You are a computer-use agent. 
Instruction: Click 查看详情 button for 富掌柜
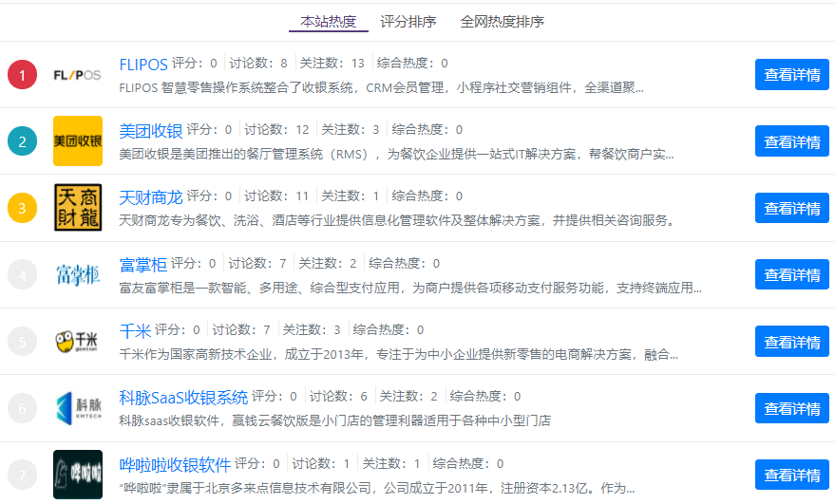tap(792, 274)
